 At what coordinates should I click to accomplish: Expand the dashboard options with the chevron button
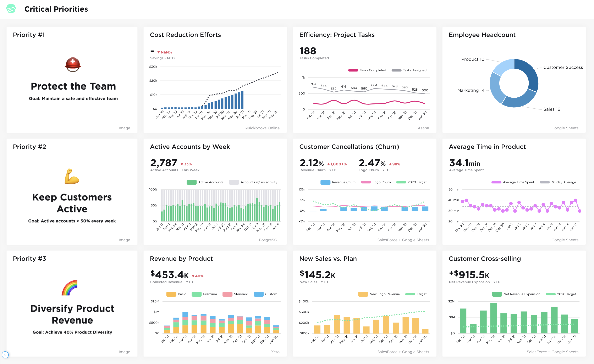pyautogui.click(x=5, y=355)
